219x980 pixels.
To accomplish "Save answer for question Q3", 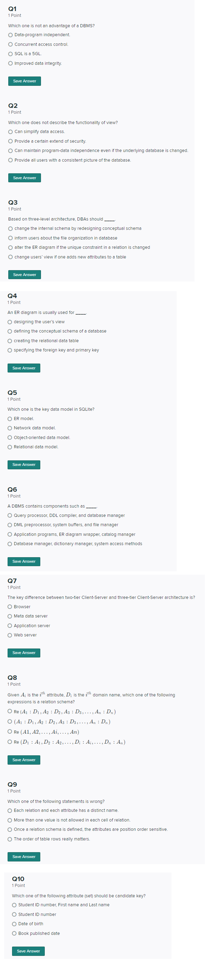I will (24, 274).
